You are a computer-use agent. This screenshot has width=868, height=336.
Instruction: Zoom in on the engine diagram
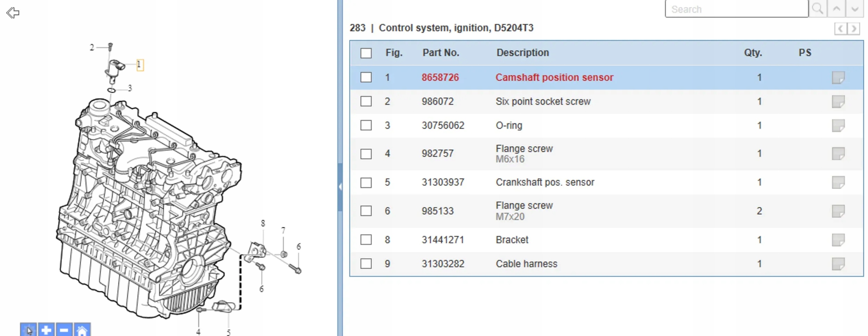click(46, 329)
